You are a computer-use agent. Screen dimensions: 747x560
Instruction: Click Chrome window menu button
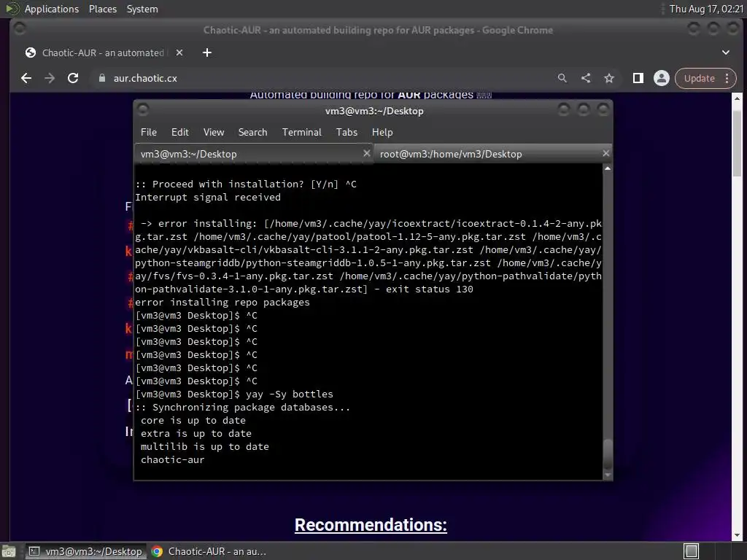(20, 29)
